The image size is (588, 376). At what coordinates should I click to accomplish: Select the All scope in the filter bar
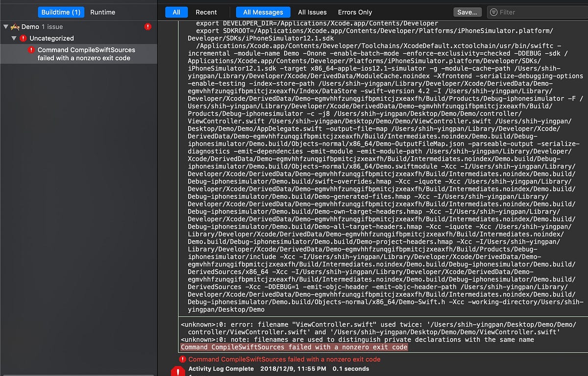coord(176,12)
